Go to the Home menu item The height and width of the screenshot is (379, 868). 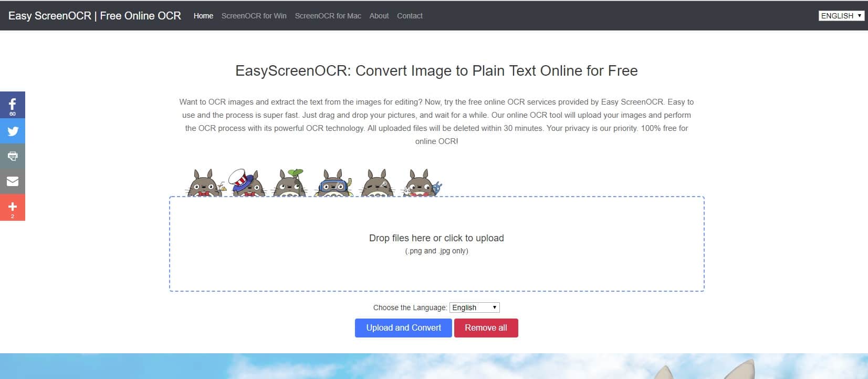click(203, 16)
